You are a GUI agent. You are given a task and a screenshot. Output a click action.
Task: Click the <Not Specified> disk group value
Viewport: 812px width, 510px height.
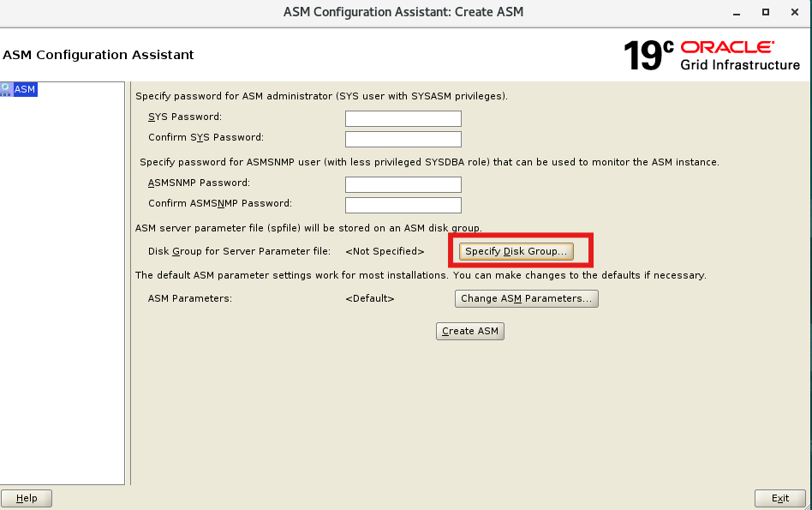point(385,251)
